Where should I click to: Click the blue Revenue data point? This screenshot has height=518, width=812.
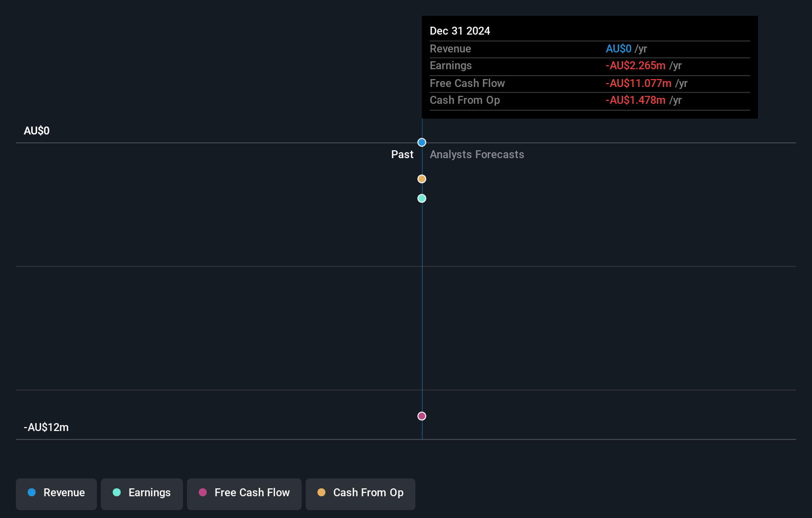coord(422,142)
